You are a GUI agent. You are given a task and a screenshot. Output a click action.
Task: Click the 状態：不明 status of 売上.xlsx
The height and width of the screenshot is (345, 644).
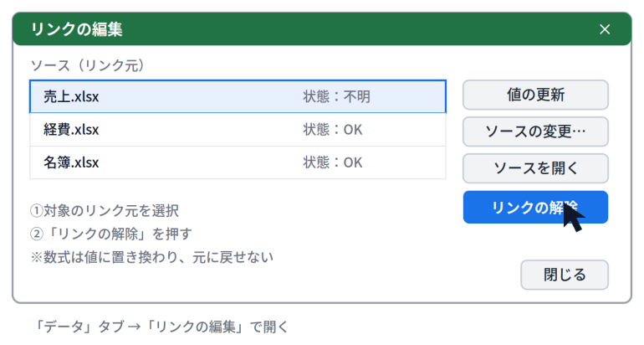[x=337, y=96]
